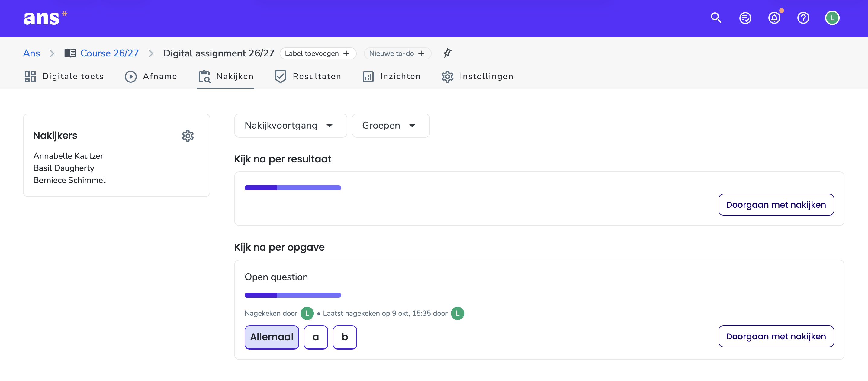Click the pin icon next to Nieuwe to-do
Image resolution: width=868 pixels, height=381 pixels.
(x=447, y=53)
